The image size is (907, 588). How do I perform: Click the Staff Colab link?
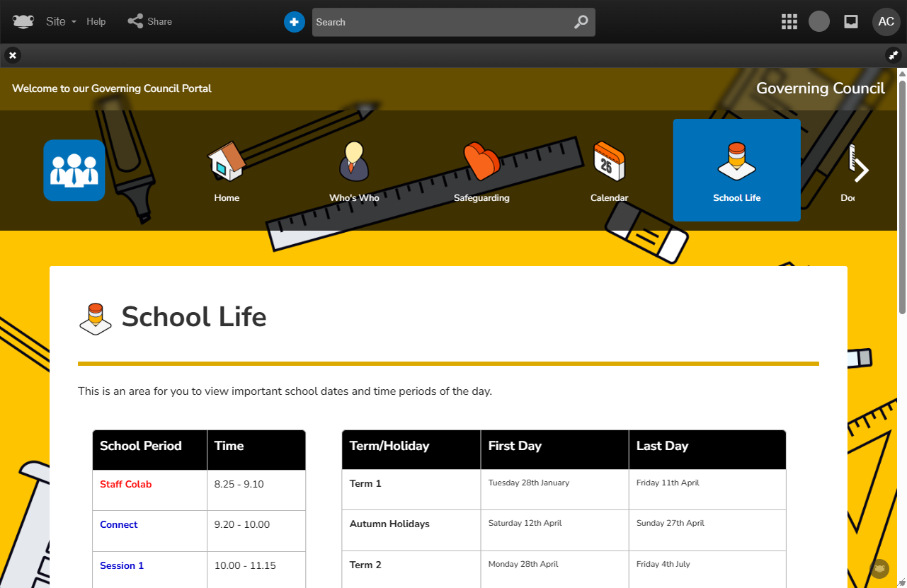125,485
